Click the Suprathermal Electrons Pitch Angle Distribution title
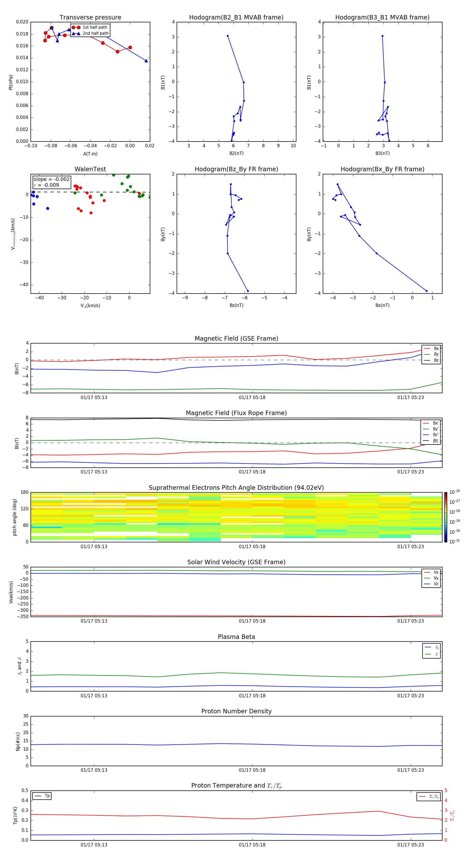473x868 pixels. 236,488
